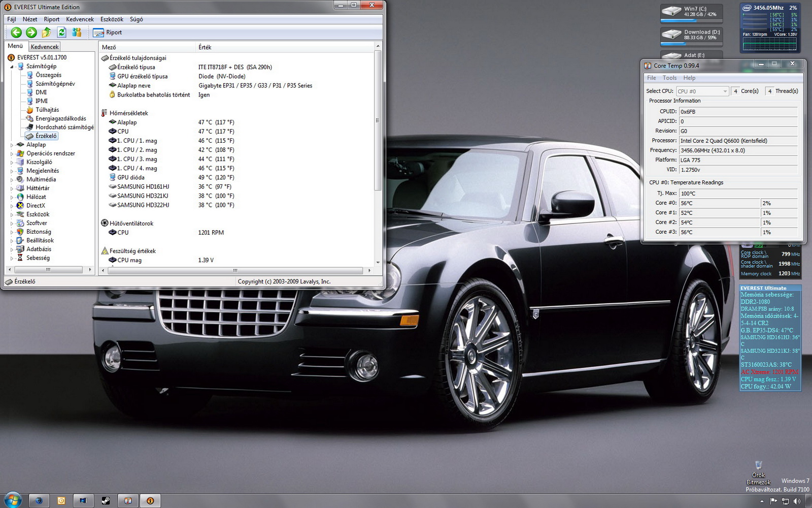Click the Túlhajtás flame icon
The height and width of the screenshot is (508, 812).
(x=29, y=110)
